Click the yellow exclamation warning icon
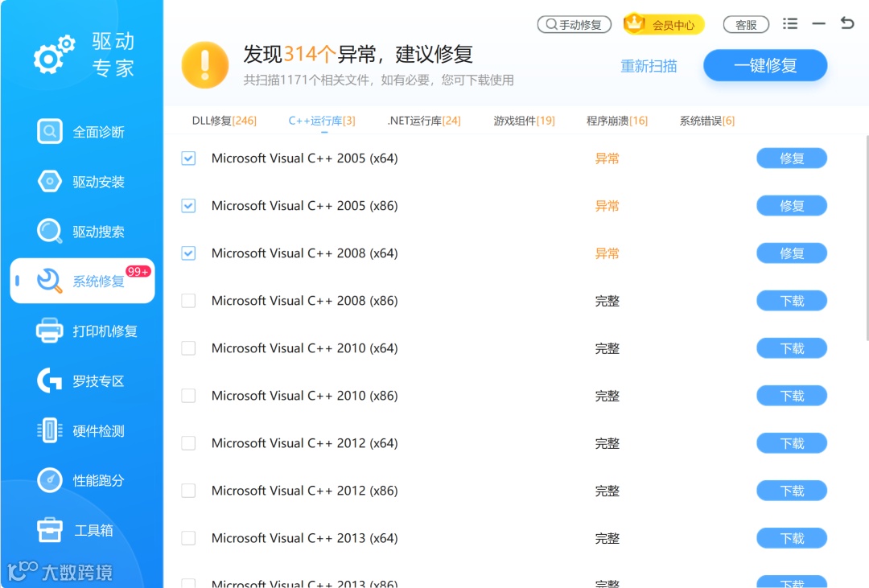 [x=205, y=65]
